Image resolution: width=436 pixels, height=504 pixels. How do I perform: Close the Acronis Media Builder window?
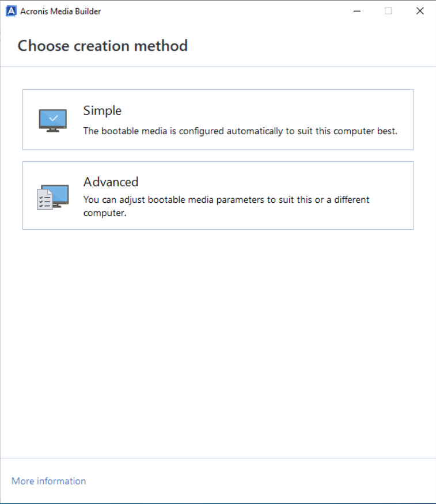tap(420, 11)
